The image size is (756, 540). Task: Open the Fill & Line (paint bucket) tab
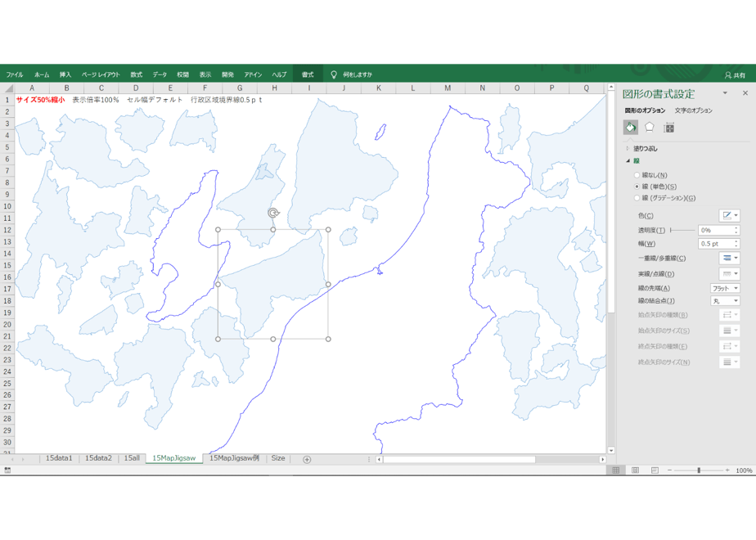tap(630, 128)
